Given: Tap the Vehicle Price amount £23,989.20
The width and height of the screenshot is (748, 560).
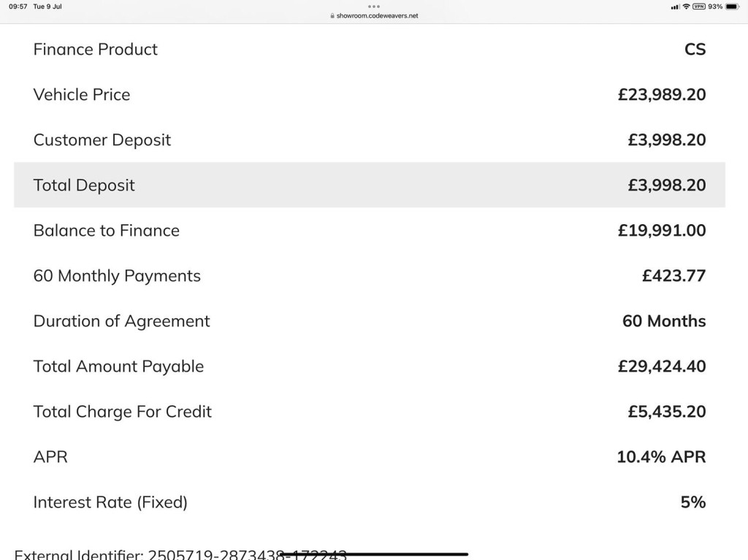Looking at the screenshot, I should (662, 94).
